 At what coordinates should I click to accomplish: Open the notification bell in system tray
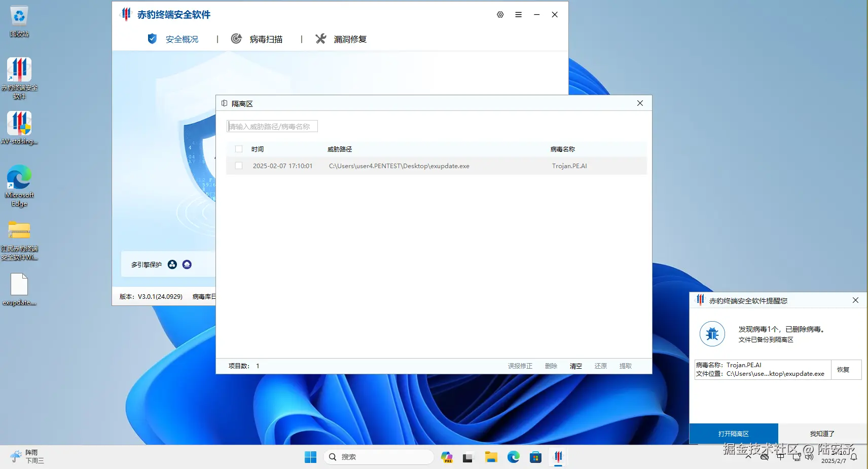(854, 457)
